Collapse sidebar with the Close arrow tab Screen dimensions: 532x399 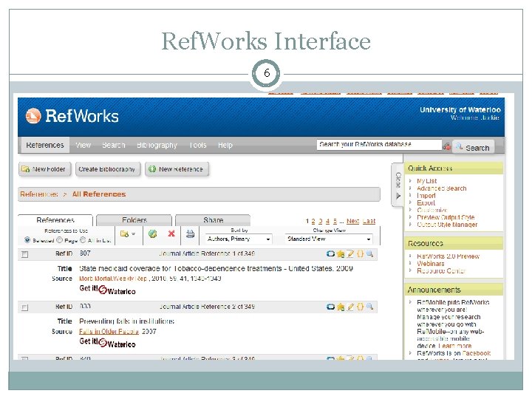click(398, 185)
